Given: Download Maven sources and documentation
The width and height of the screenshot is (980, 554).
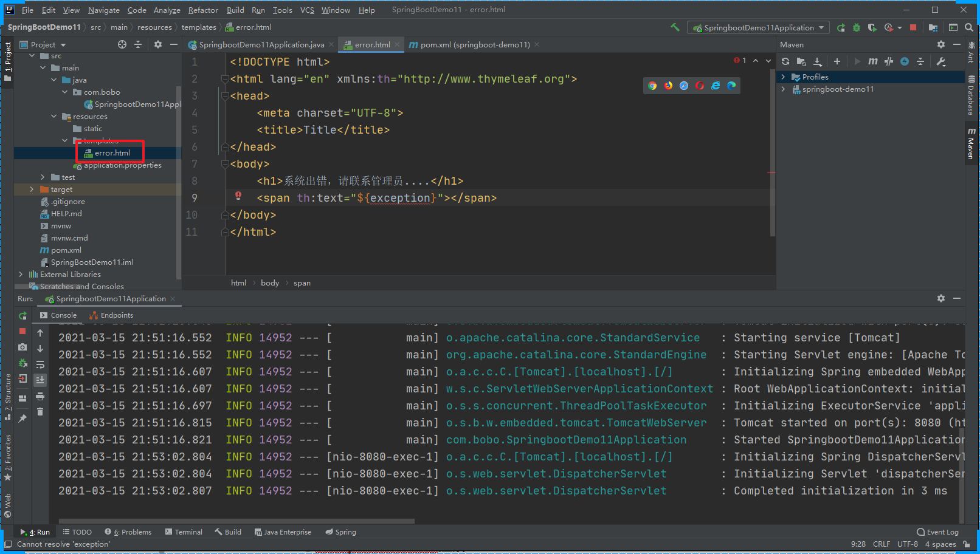Looking at the screenshot, I should (x=818, y=61).
